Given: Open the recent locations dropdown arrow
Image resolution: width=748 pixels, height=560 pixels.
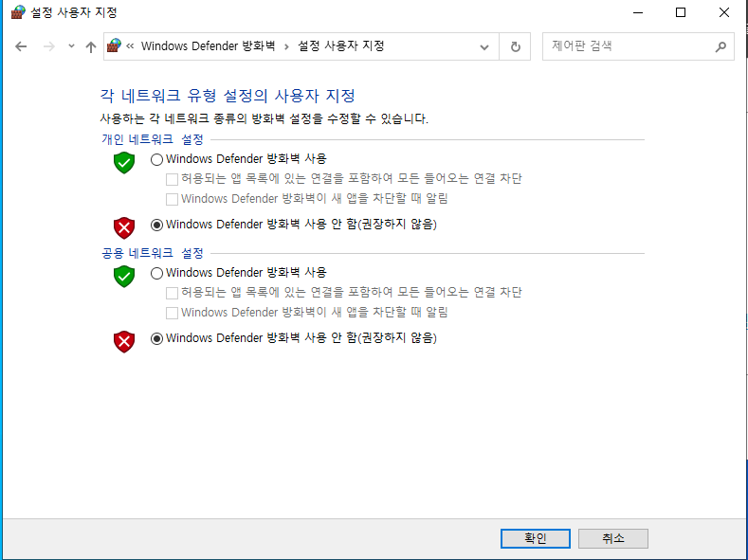Looking at the screenshot, I should click(71, 46).
